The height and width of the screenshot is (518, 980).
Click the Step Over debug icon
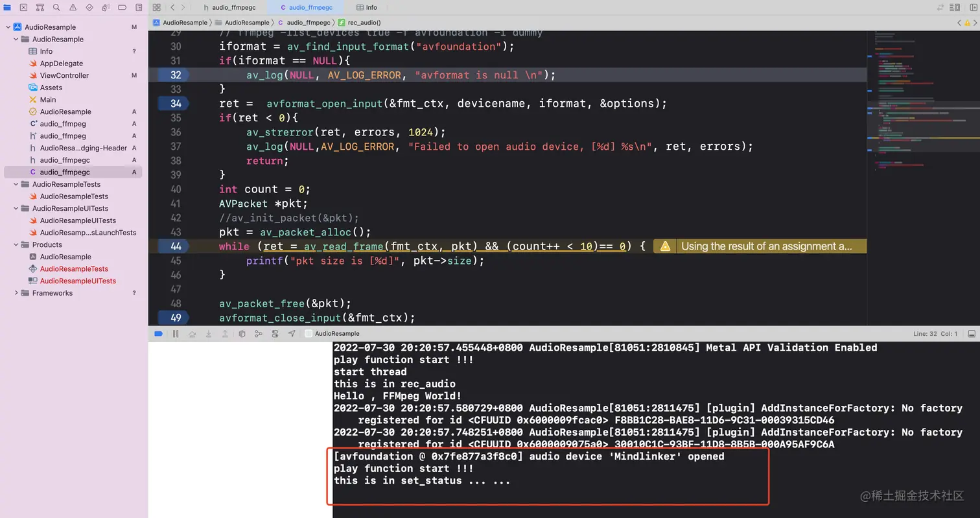192,334
